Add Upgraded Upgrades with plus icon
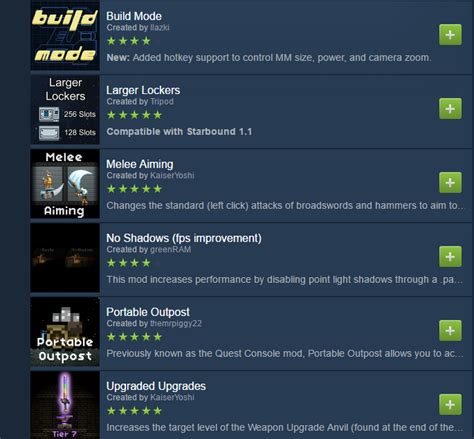Image resolution: width=474 pixels, height=439 pixels. pos(450,405)
